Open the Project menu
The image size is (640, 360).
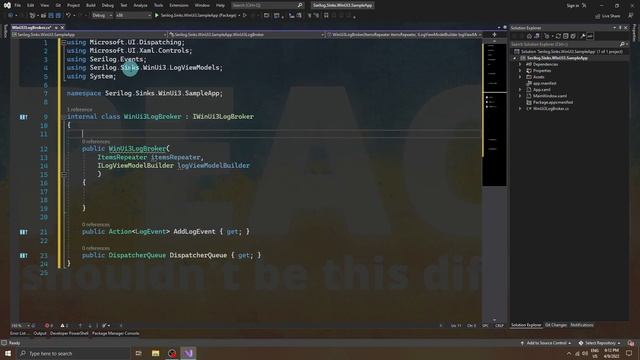(73, 5)
